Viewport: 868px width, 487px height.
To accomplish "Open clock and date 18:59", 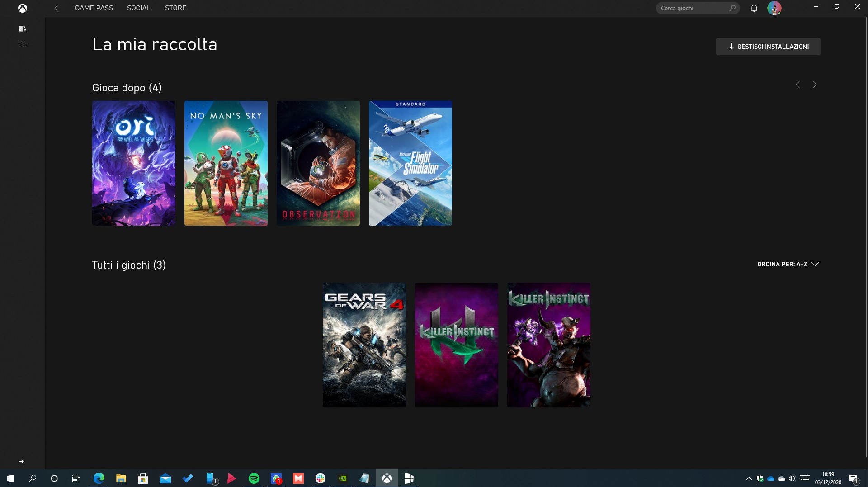I will [x=828, y=478].
